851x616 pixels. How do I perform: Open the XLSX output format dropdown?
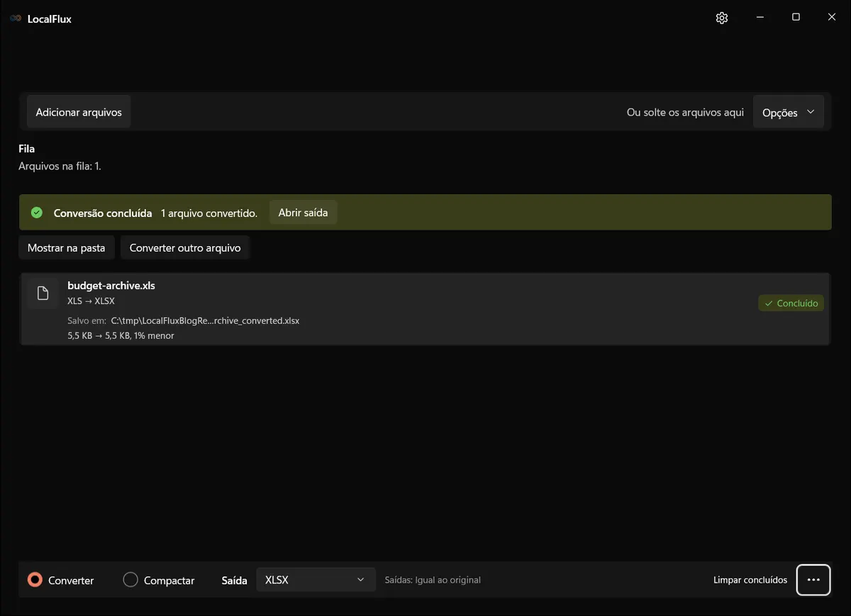pyautogui.click(x=316, y=580)
